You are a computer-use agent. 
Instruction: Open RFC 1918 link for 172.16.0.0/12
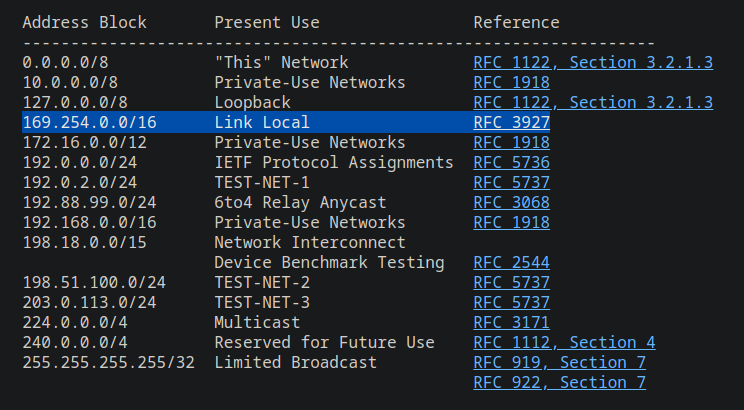(x=512, y=142)
